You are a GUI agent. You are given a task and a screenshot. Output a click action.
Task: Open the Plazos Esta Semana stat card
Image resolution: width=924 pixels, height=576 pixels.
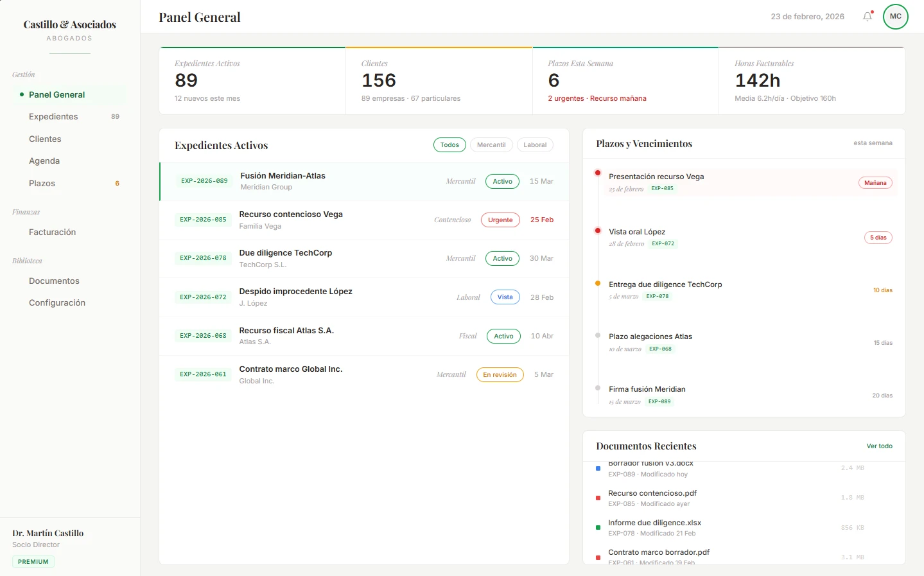click(x=625, y=81)
